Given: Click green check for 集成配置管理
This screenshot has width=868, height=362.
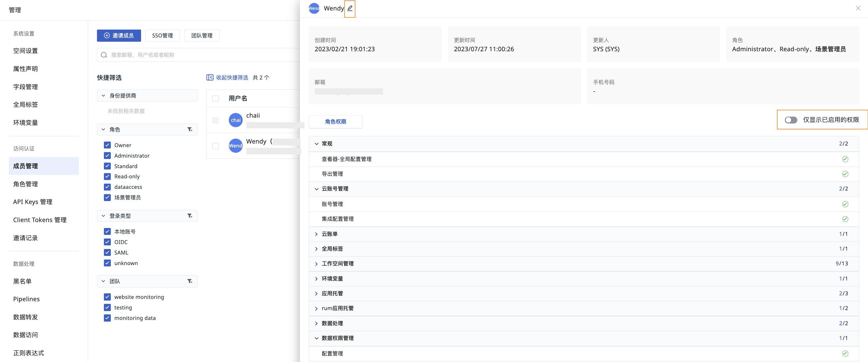Looking at the screenshot, I should 845,219.
